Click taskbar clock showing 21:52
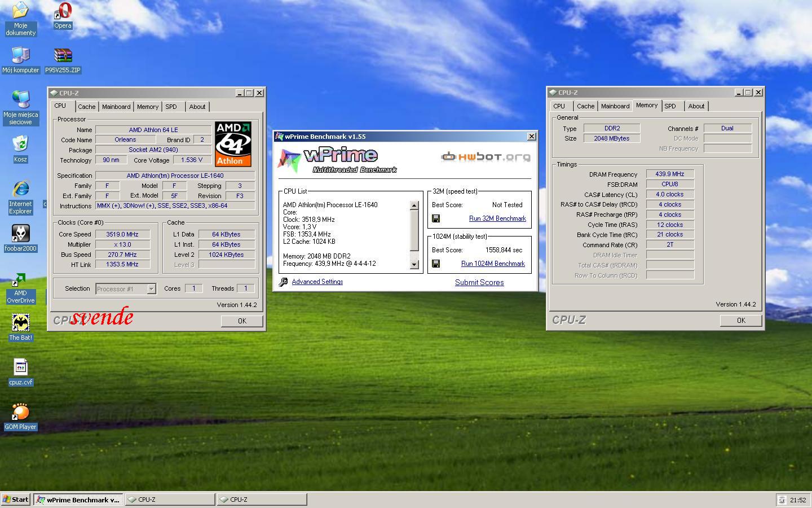This screenshot has width=812, height=508. click(798, 500)
